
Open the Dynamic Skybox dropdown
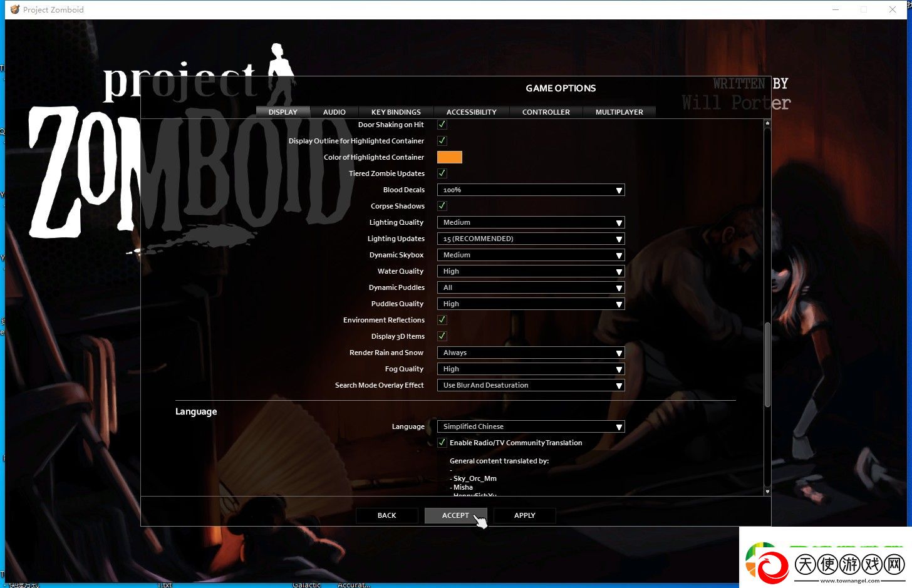[531, 255]
